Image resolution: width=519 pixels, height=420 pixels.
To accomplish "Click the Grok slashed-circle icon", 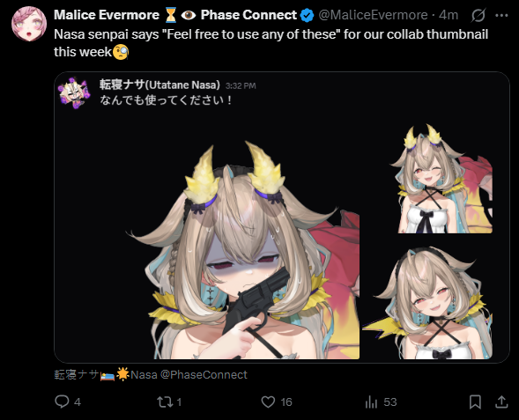I will click(478, 15).
